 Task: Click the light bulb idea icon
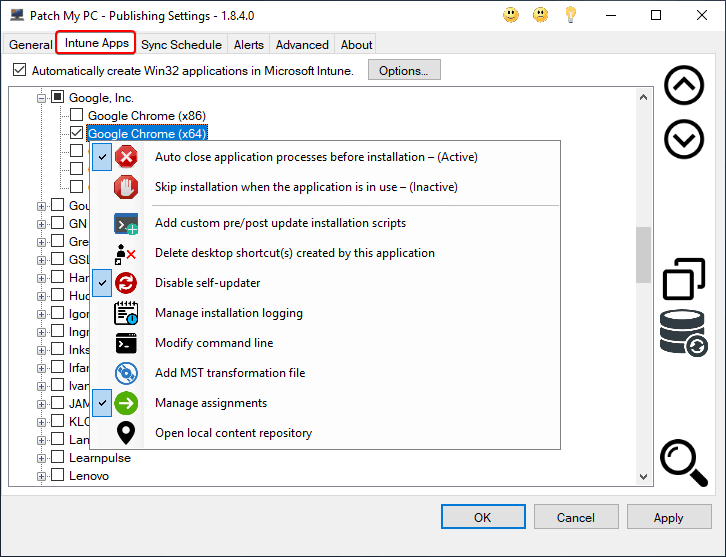point(571,15)
